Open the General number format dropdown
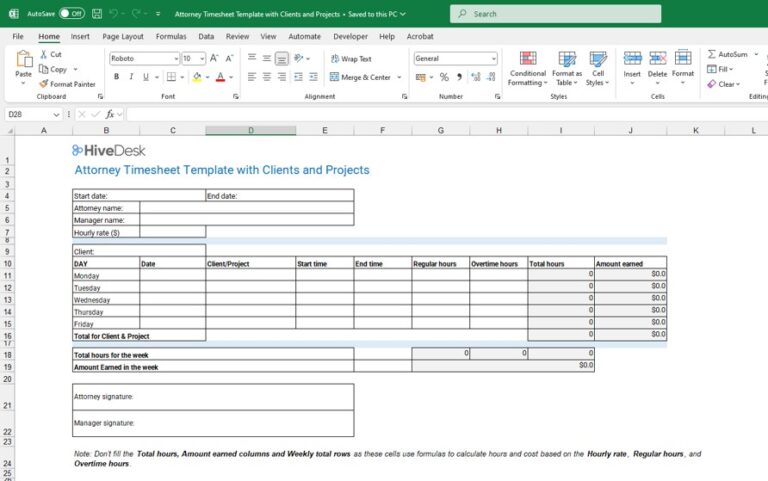The height and width of the screenshot is (481, 768). (493, 59)
